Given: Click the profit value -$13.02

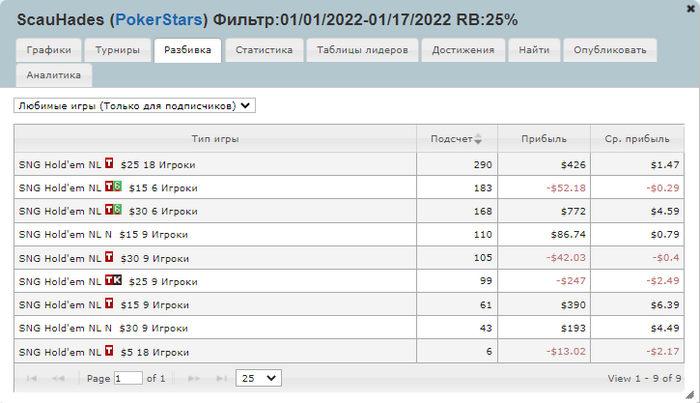Looking at the screenshot, I should [566, 351].
